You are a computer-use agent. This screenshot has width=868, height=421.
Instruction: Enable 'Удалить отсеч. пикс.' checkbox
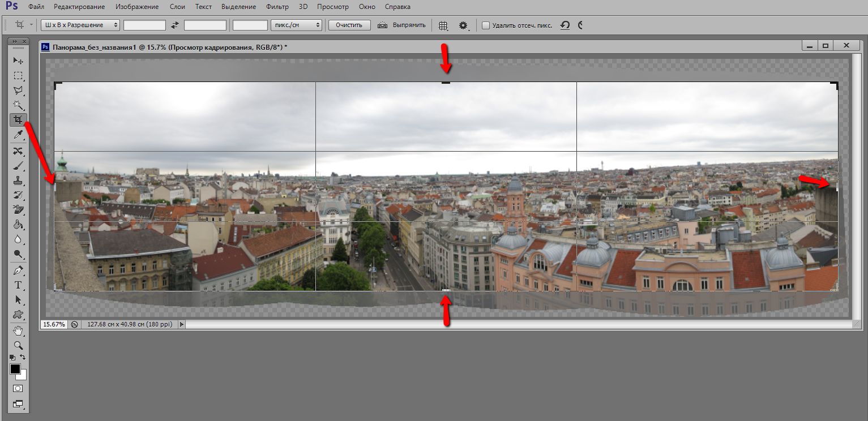[486, 25]
